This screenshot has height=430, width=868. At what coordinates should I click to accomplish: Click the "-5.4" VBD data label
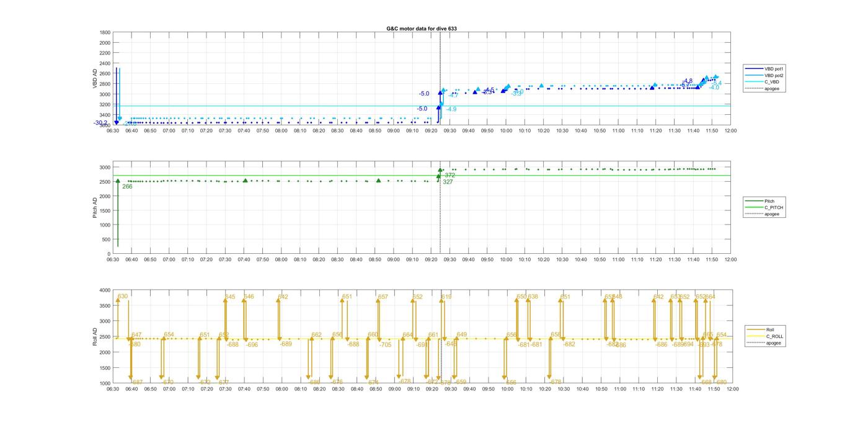[716, 83]
